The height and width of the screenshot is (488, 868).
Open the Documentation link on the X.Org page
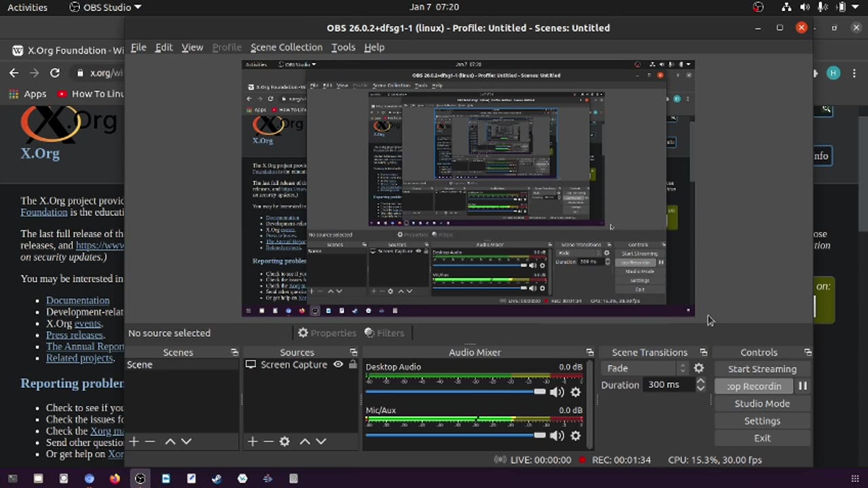coord(77,300)
